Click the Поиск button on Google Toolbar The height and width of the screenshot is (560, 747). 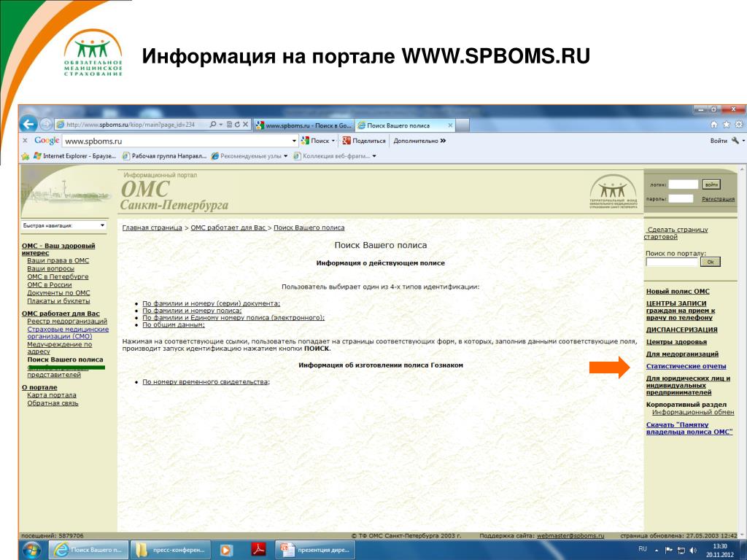tap(316, 141)
